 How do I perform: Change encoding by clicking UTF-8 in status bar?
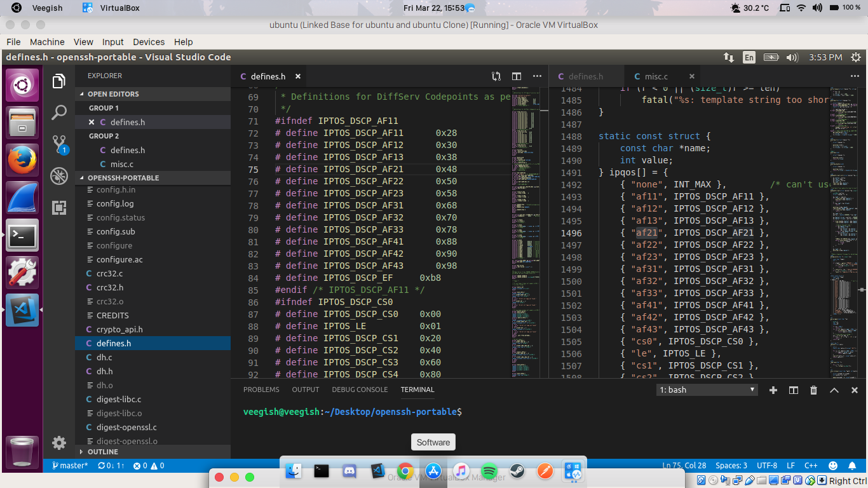coord(766,465)
